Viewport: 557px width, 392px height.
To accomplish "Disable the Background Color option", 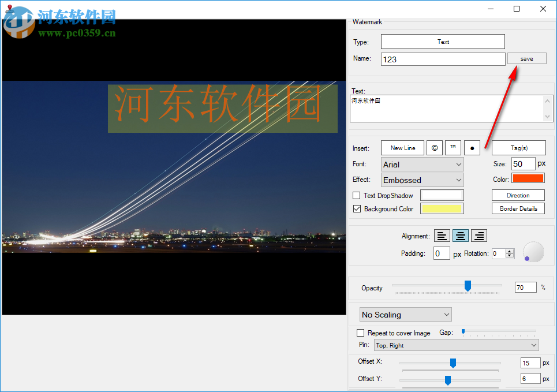I will pos(357,209).
